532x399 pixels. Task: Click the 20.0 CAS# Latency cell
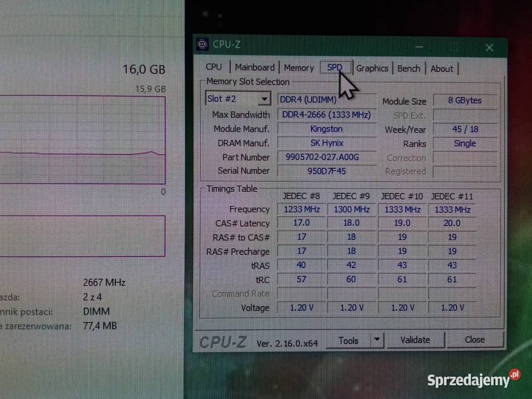tap(452, 223)
